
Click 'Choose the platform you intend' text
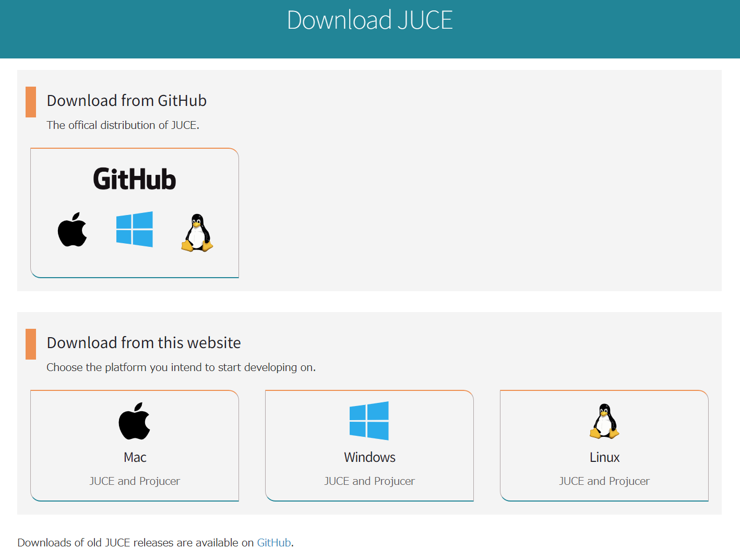[x=181, y=367]
